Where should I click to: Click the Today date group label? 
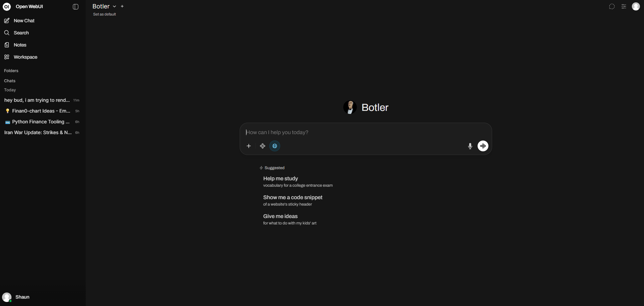coord(10,90)
